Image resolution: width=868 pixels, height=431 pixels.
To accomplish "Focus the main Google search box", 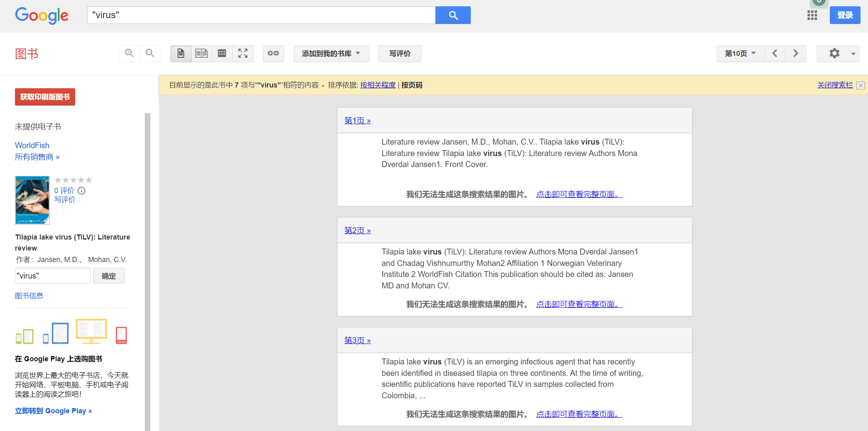I will [x=261, y=15].
